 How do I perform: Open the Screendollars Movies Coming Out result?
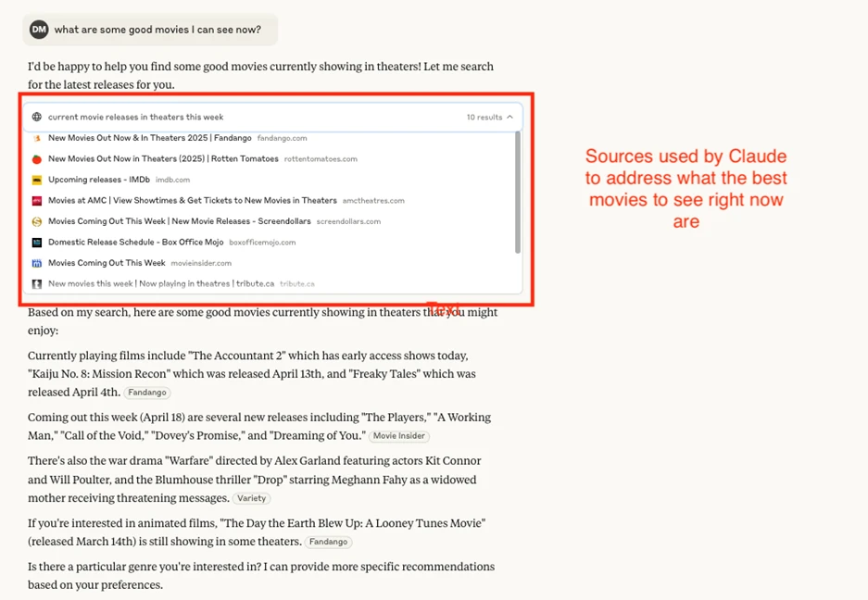(x=180, y=221)
